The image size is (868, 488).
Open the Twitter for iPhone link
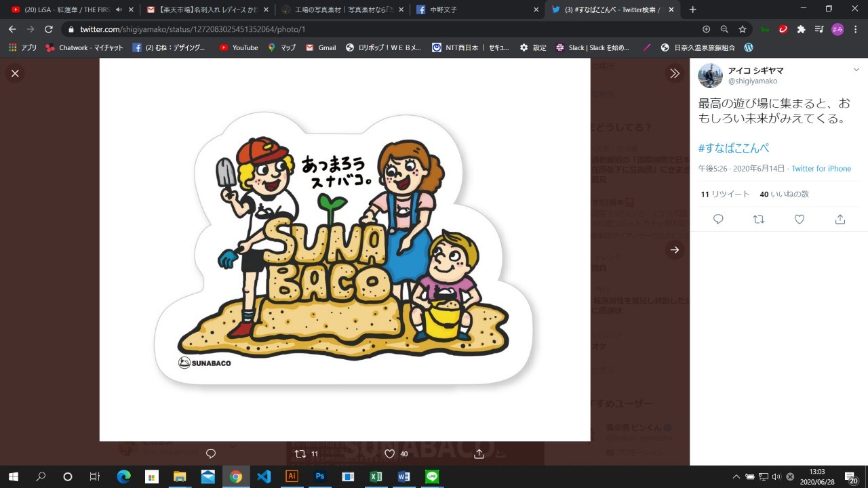[821, 169]
